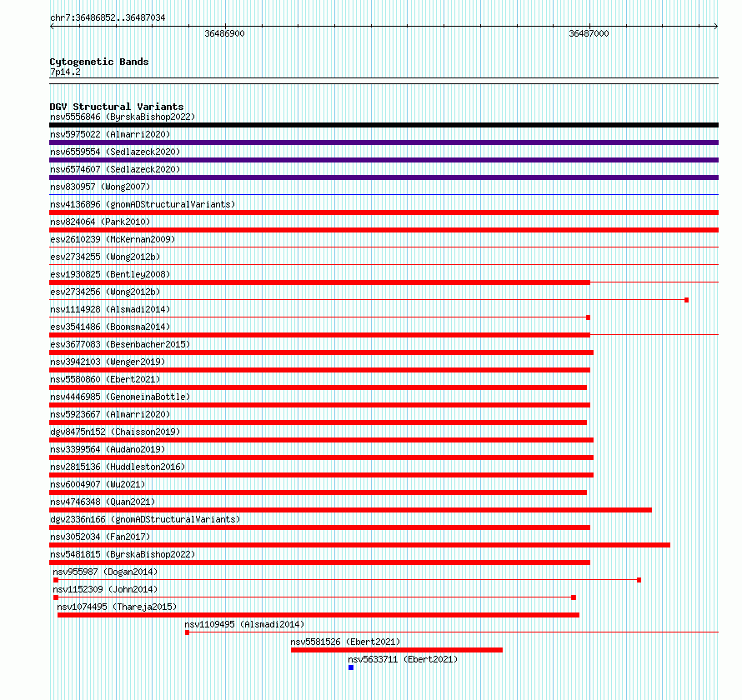Screen dimensions: 742x700
Task: Click the red nsv1074495 variant bar
Action: [x=318, y=615]
